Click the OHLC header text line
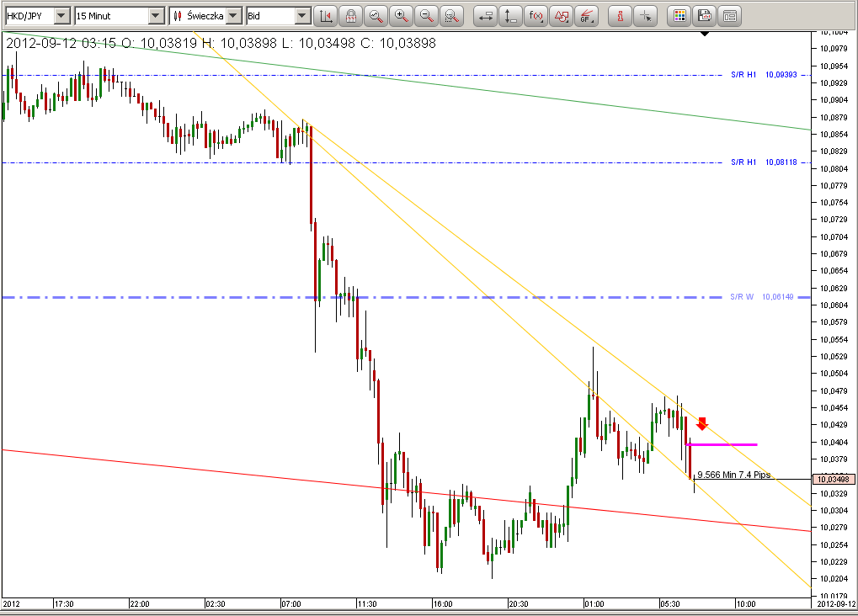This screenshot has width=858, height=616. point(221,43)
